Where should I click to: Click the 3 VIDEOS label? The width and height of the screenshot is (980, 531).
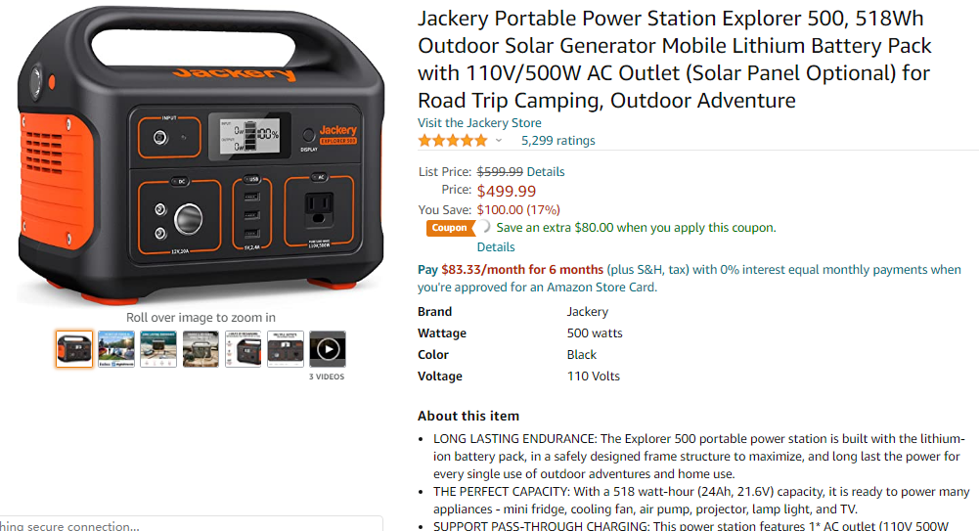coord(327,376)
